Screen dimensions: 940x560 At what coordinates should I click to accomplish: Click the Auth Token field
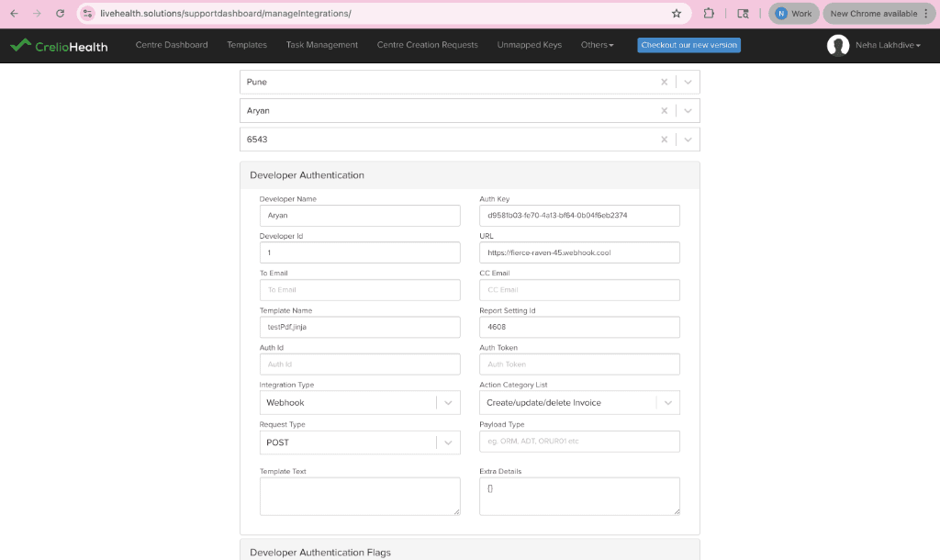pos(580,364)
